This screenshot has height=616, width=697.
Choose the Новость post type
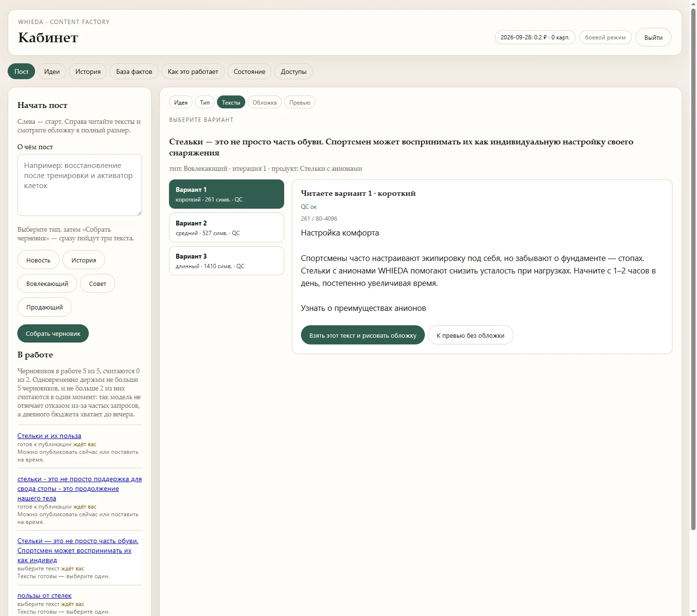(38, 260)
